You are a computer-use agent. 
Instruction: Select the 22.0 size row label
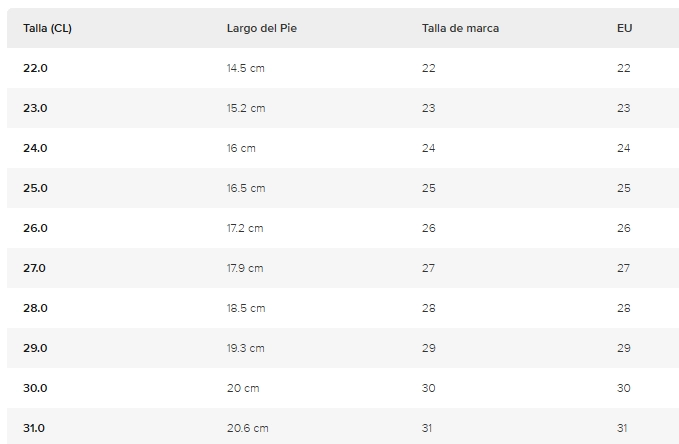[x=35, y=68]
